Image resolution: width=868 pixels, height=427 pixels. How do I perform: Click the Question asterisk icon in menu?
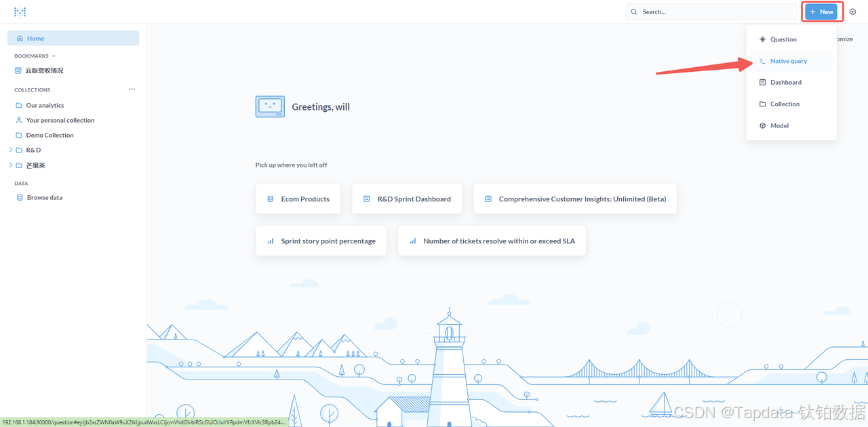pos(762,39)
